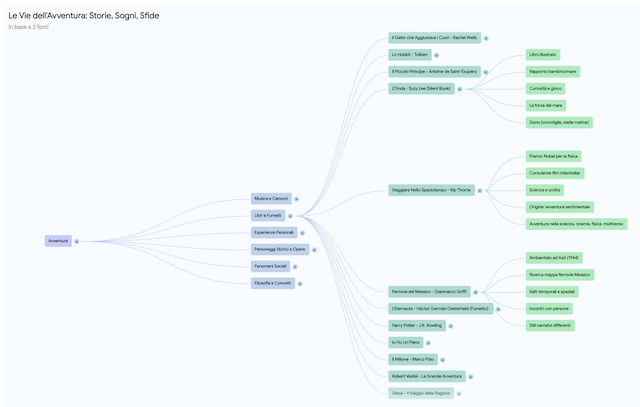Expand the L'Eternauta node arrow icon
The image size is (640, 407).
(499, 309)
